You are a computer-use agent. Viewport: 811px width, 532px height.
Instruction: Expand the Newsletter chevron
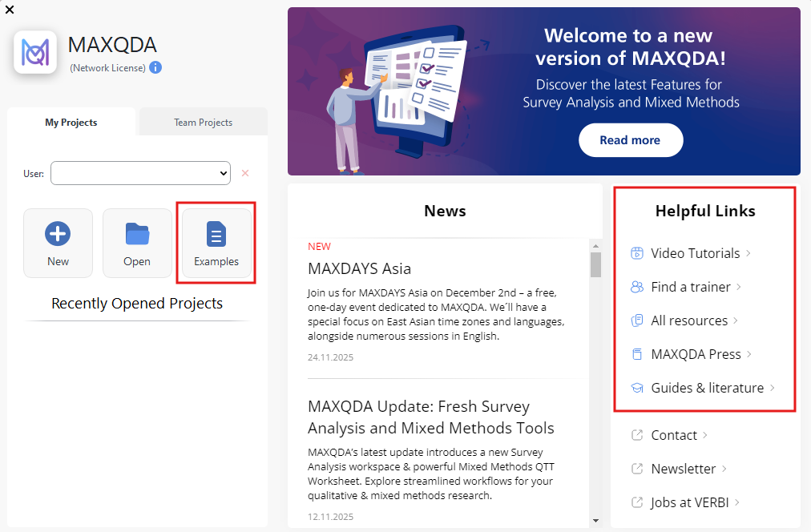coord(724,469)
